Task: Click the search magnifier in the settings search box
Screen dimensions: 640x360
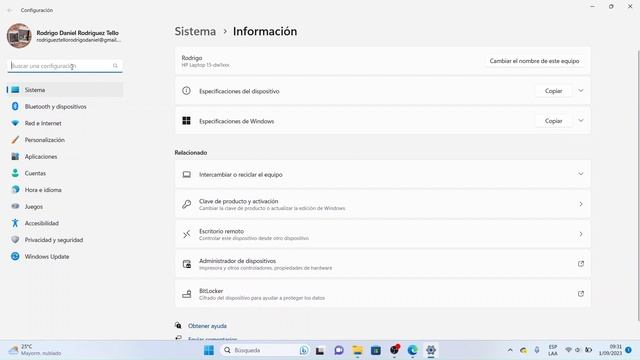Action: (x=116, y=66)
